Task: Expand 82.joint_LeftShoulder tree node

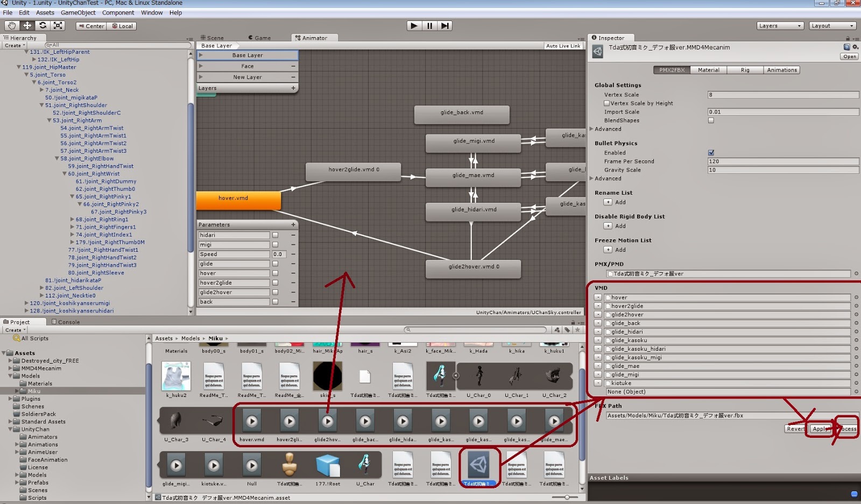Action: (x=42, y=288)
